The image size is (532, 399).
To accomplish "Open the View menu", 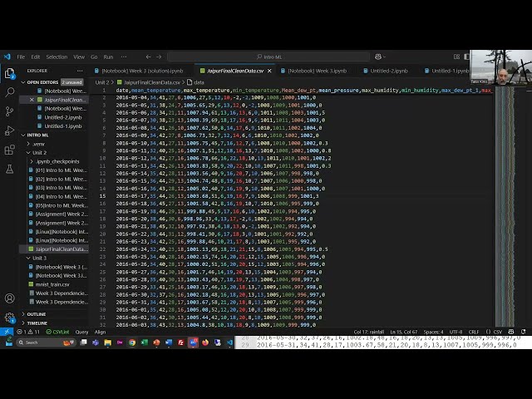I will point(79,57).
